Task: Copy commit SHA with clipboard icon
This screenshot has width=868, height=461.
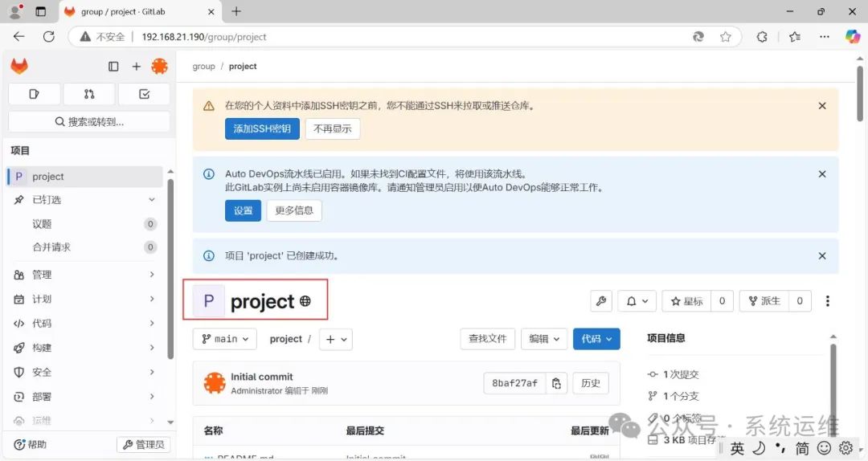Action: pos(556,383)
